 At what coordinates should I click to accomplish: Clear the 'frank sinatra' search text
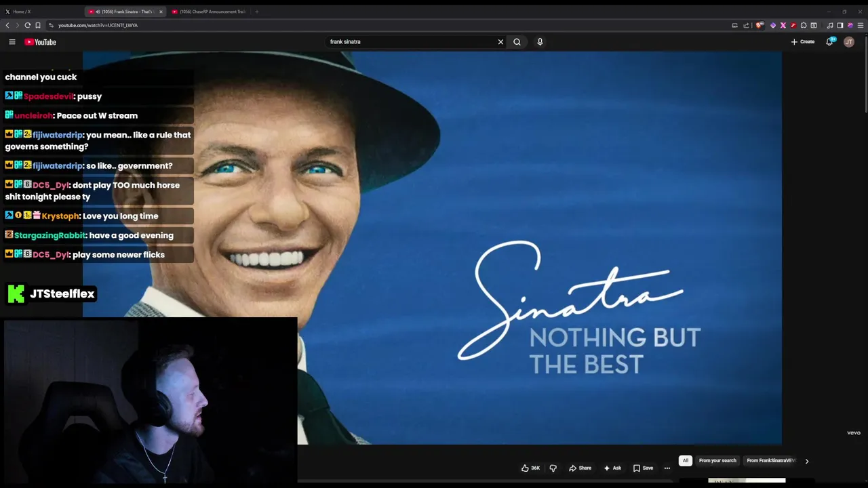click(500, 42)
